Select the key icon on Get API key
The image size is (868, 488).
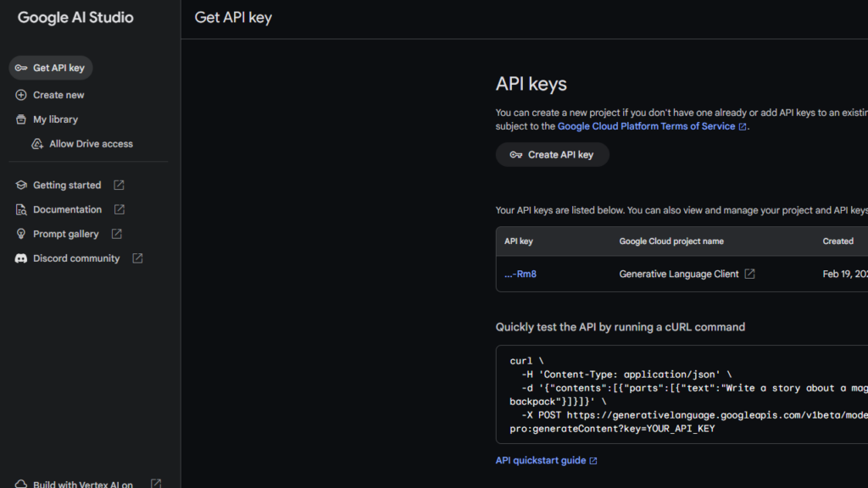(20, 67)
